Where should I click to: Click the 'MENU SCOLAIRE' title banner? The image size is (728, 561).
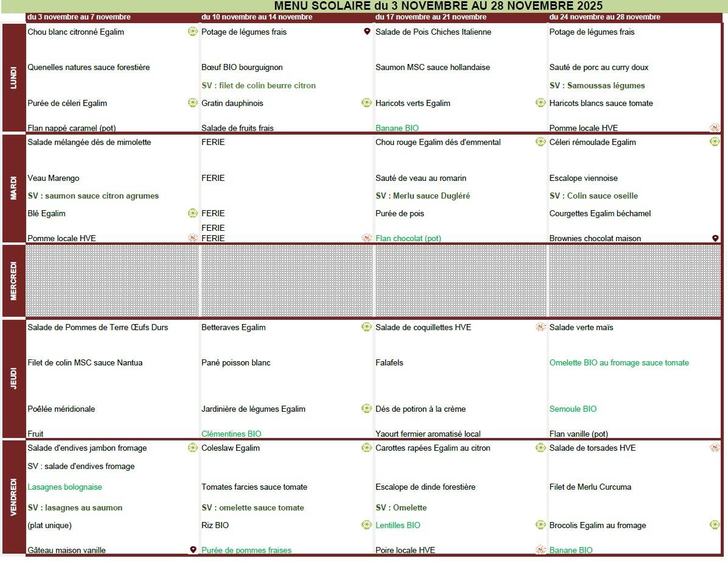click(438, 5)
